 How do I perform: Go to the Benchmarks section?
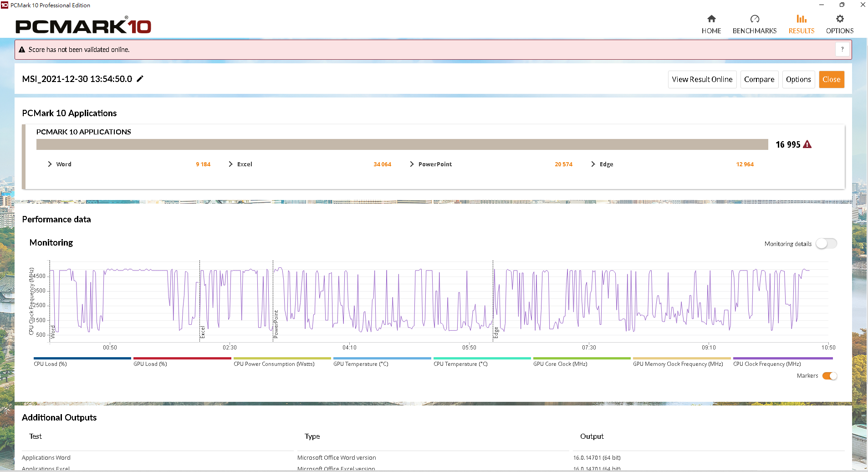[x=755, y=24]
